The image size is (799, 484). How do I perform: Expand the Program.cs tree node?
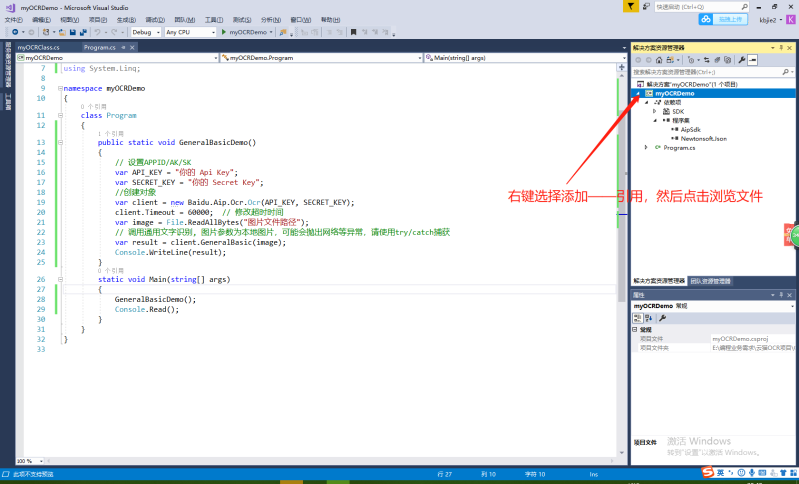click(646, 148)
